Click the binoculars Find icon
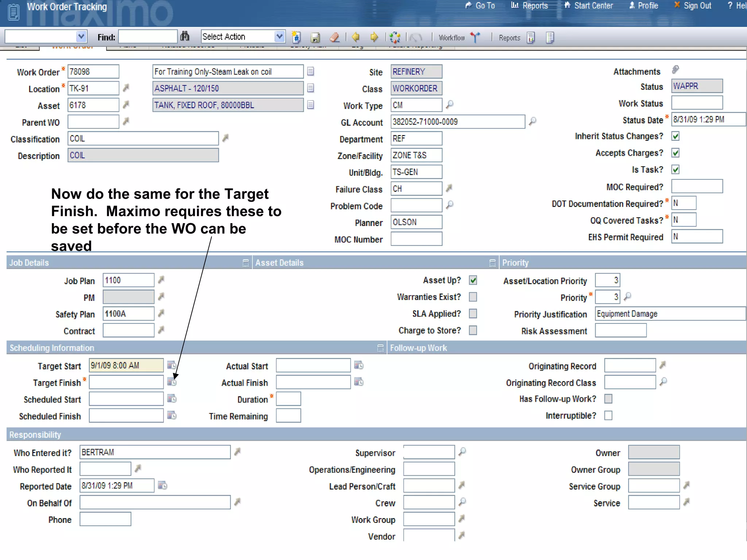747x560 pixels. point(185,36)
